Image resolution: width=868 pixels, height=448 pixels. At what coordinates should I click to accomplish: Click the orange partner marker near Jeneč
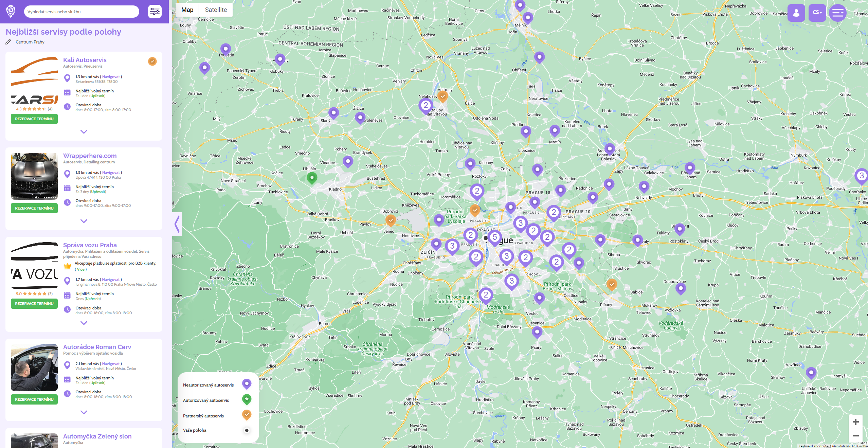point(391,220)
